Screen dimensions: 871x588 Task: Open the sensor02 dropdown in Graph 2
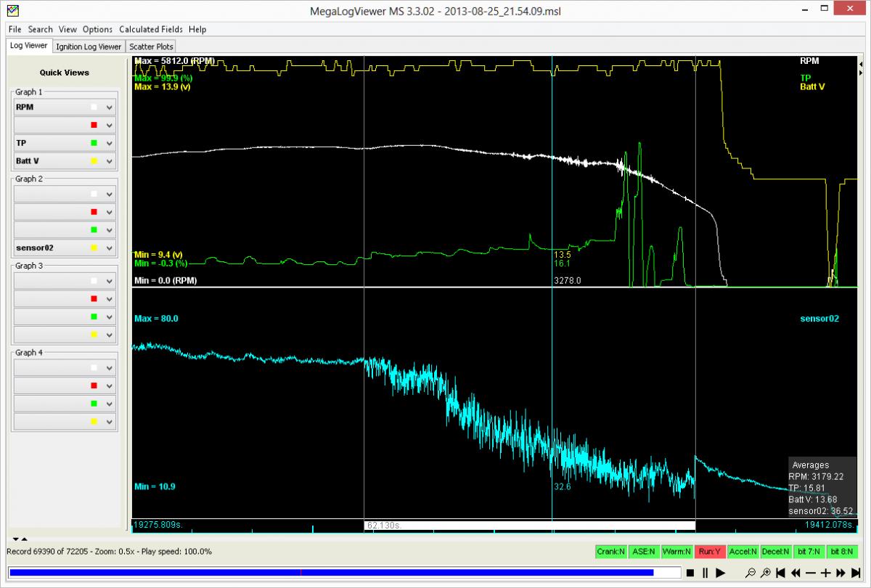coord(110,248)
